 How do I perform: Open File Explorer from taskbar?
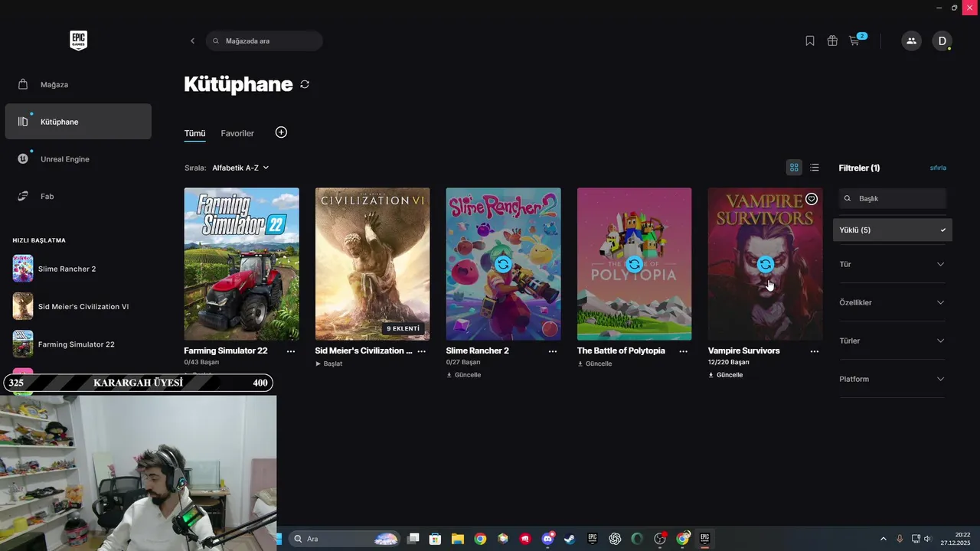[458, 539]
